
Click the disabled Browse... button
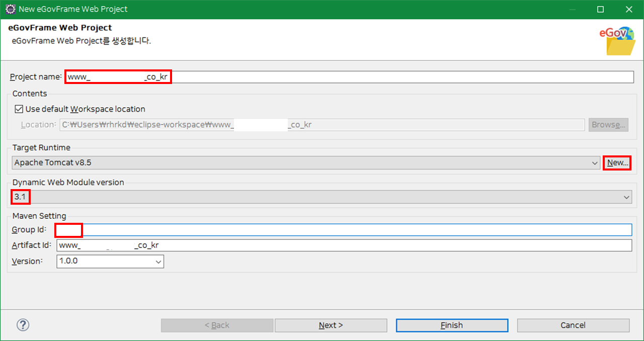pyautogui.click(x=609, y=125)
